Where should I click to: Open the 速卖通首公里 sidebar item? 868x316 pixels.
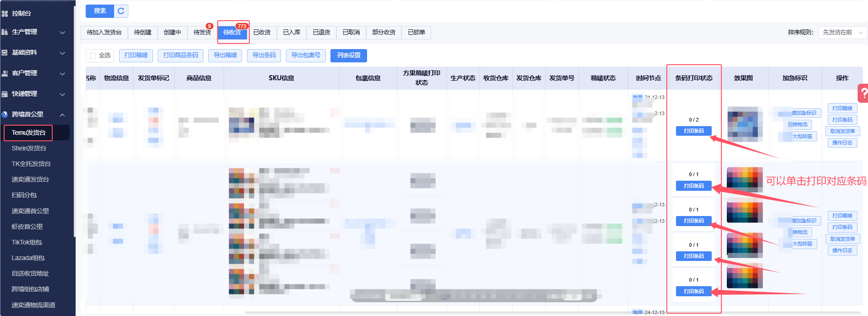click(30, 211)
